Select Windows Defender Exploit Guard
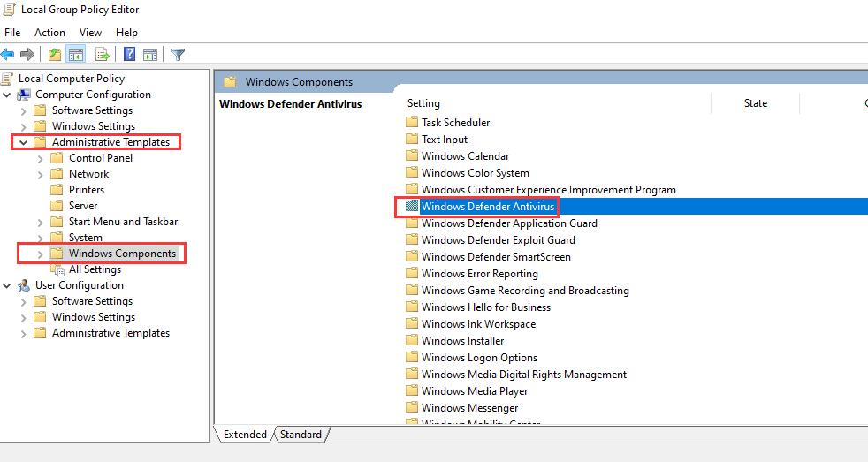 point(499,239)
